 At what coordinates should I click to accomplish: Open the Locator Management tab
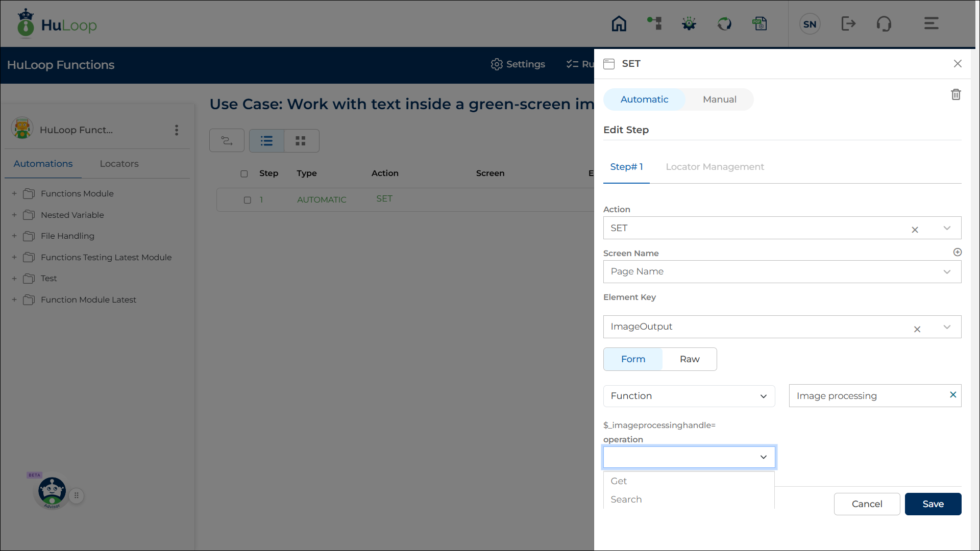pyautogui.click(x=715, y=167)
